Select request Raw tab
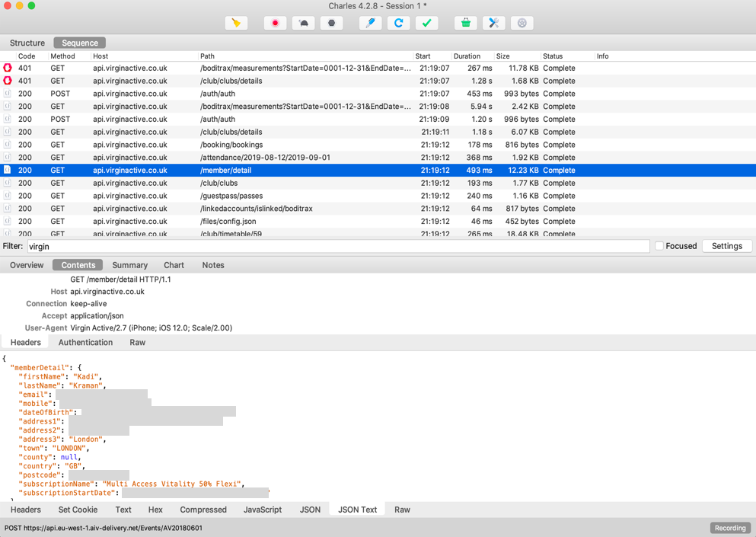756x537 pixels. [x=137, y=342]
